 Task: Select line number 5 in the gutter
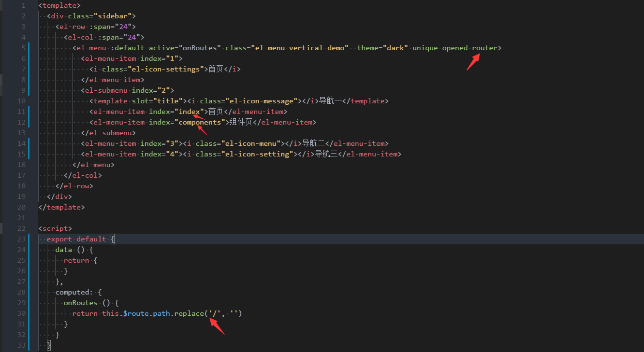[23, 48]
